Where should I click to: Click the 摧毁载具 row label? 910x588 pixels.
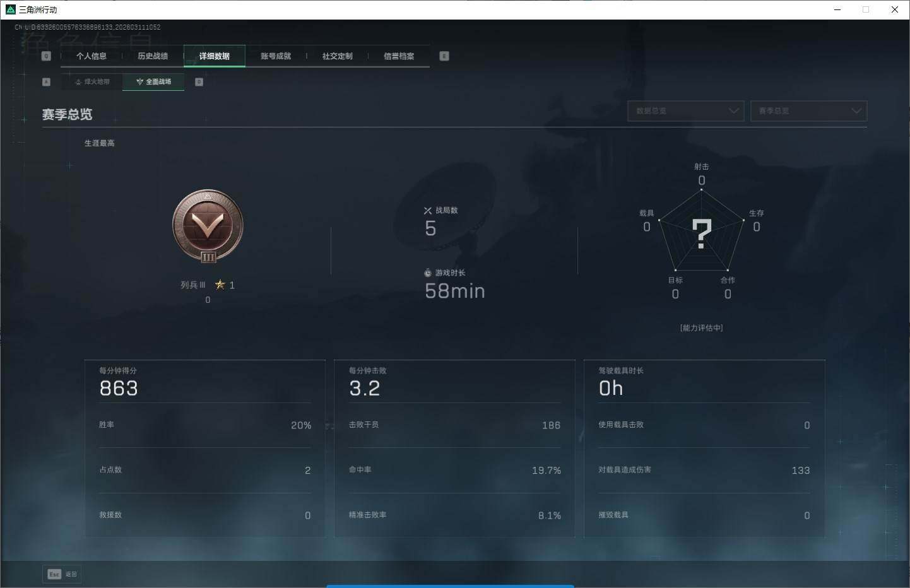(613, 515)
